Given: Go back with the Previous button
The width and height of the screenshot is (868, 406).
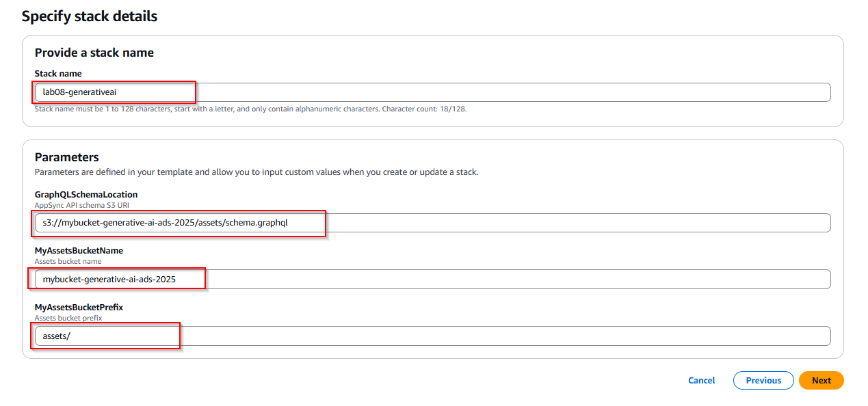Looking at the screenshot, I should (x=763, y=381).
